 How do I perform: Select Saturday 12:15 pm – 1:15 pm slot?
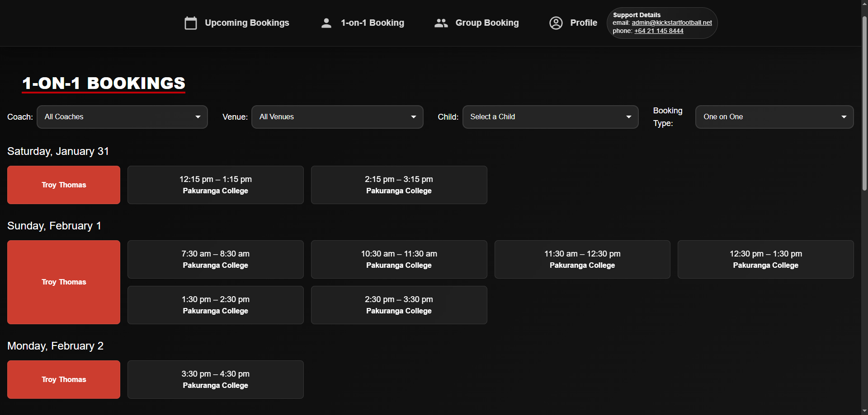(x=216, y=185)
